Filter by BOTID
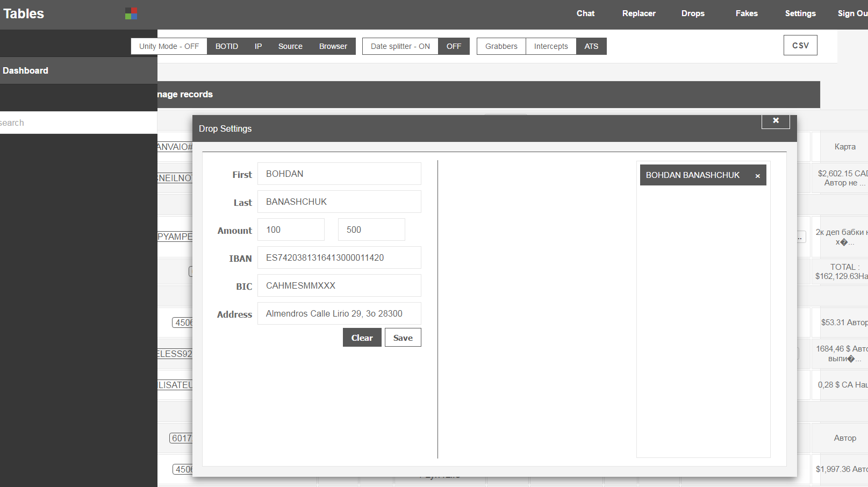This screenshot has width=868, height=487. (226, 46)
